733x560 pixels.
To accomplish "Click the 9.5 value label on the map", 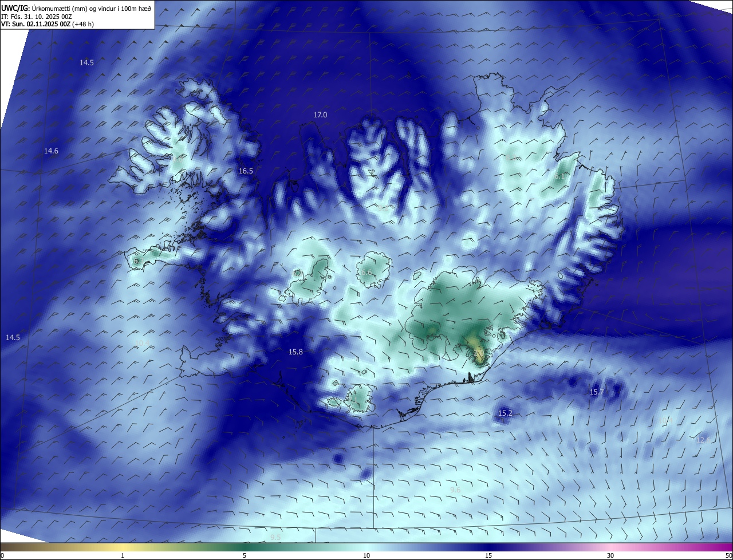I will pos(275,538).
